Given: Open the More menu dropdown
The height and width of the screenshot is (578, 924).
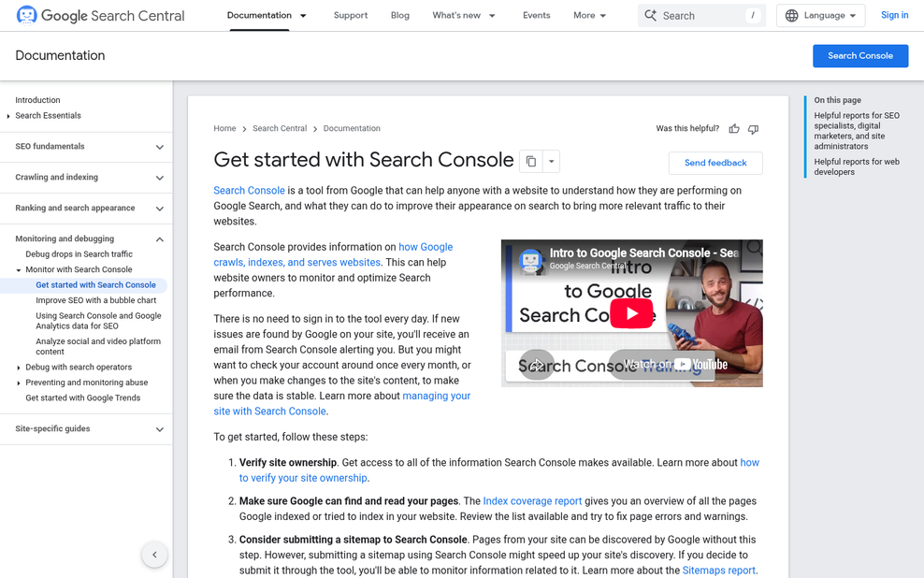Looking at the screenshot, I should pyautogui.click(x=590, y=15).
